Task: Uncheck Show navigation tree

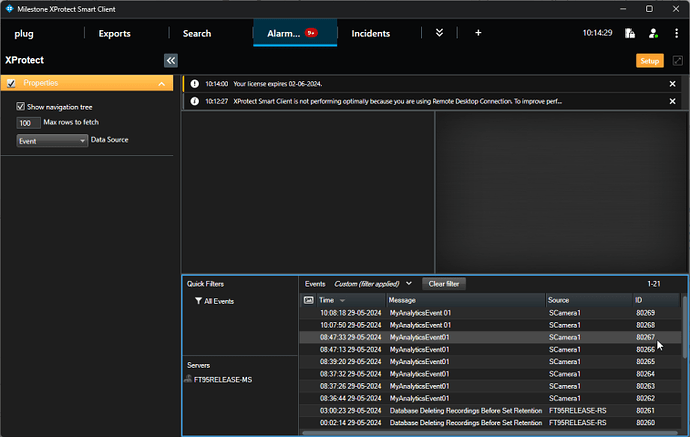Action: [x=20, y=106]
